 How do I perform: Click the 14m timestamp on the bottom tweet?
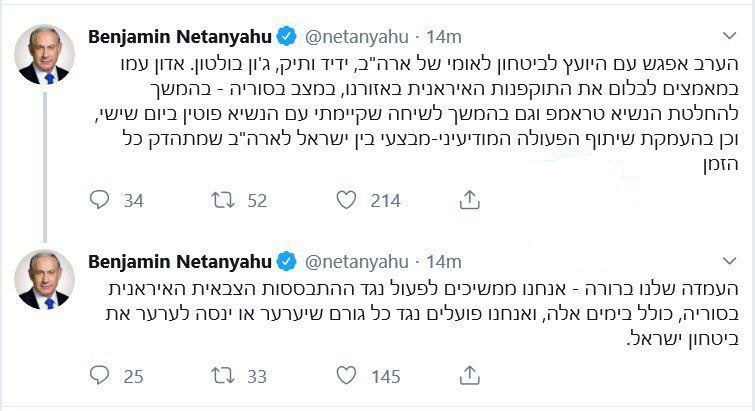(x=443, y=262)
